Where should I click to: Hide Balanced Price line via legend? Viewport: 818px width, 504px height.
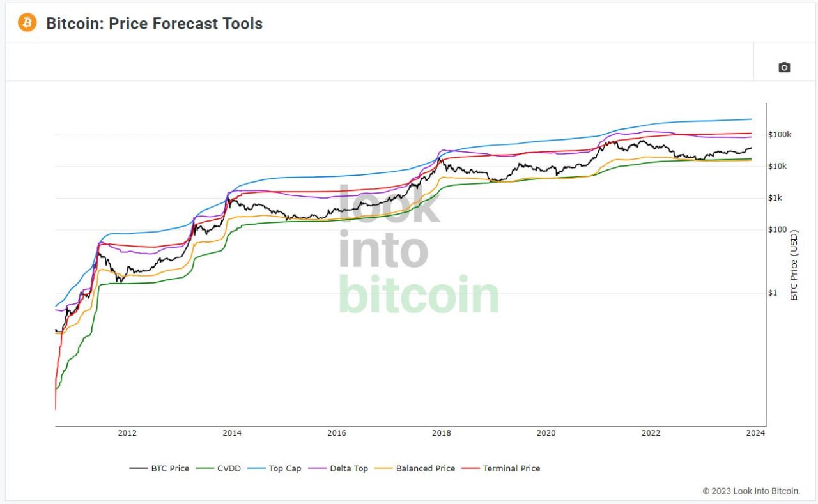coord(415,468)
